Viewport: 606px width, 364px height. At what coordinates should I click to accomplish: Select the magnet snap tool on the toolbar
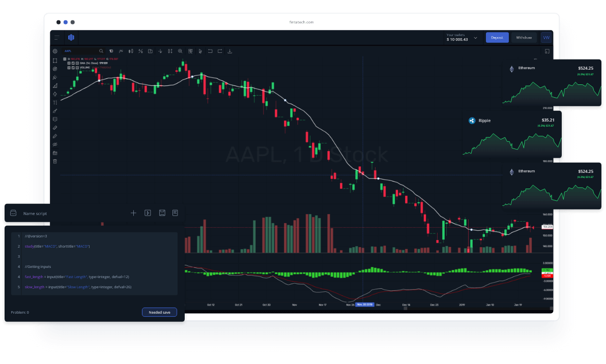pos(160,51)
